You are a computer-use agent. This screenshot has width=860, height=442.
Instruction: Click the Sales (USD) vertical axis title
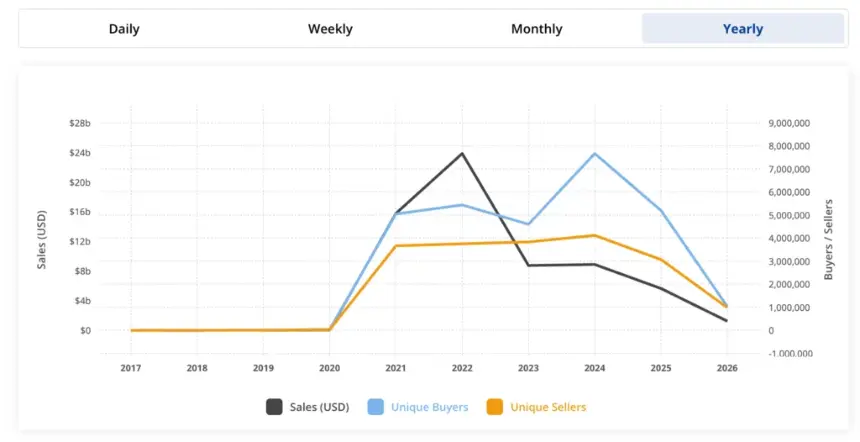[x=42, y=240]
